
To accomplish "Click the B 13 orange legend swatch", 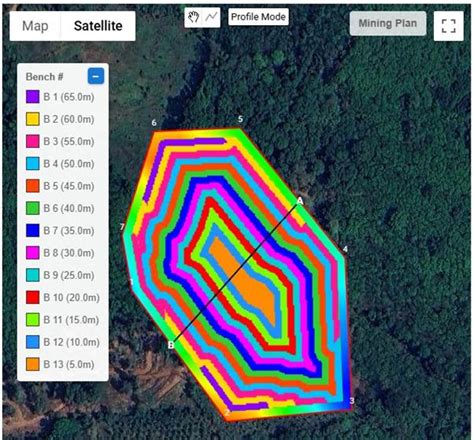I will click(33, 365).
